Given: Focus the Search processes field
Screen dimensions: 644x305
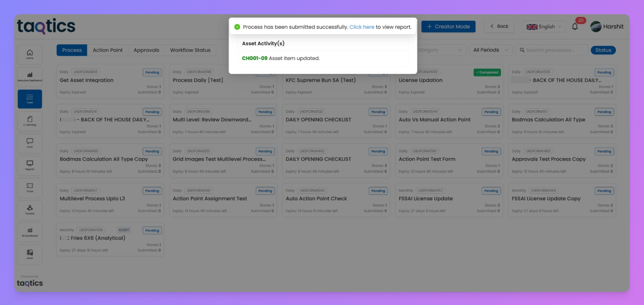Looking at the screenshot, I should 552,50.
